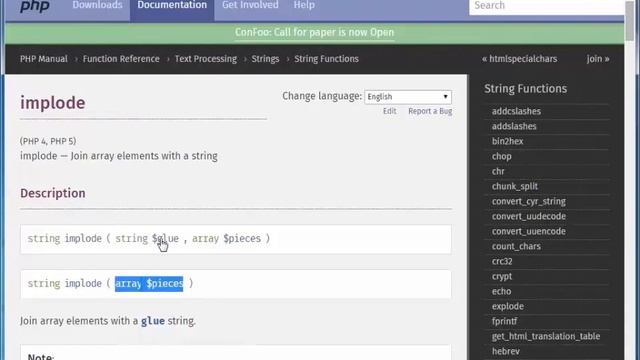Screen dimensions: 640x360
Task: Click the '(PHP 4, PHP 5)' version text
Action: 48,141
